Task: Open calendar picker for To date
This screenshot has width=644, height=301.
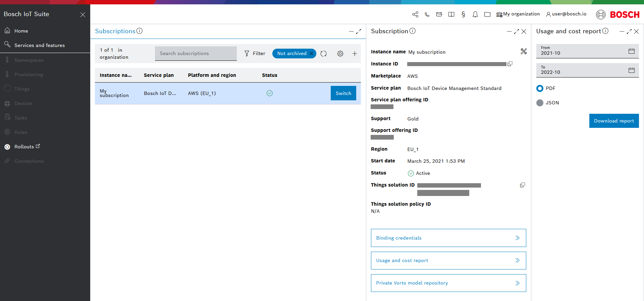Action: tap(632, 70)
